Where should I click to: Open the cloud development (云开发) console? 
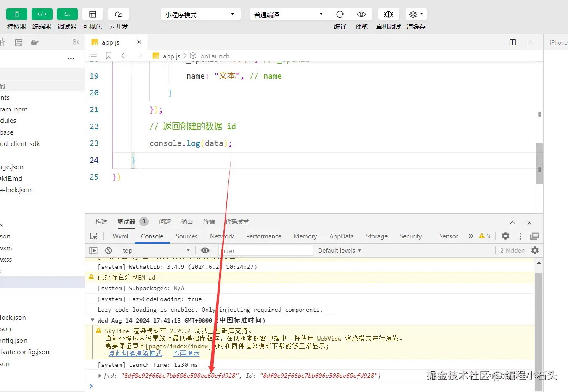click(x=119, y=14)
